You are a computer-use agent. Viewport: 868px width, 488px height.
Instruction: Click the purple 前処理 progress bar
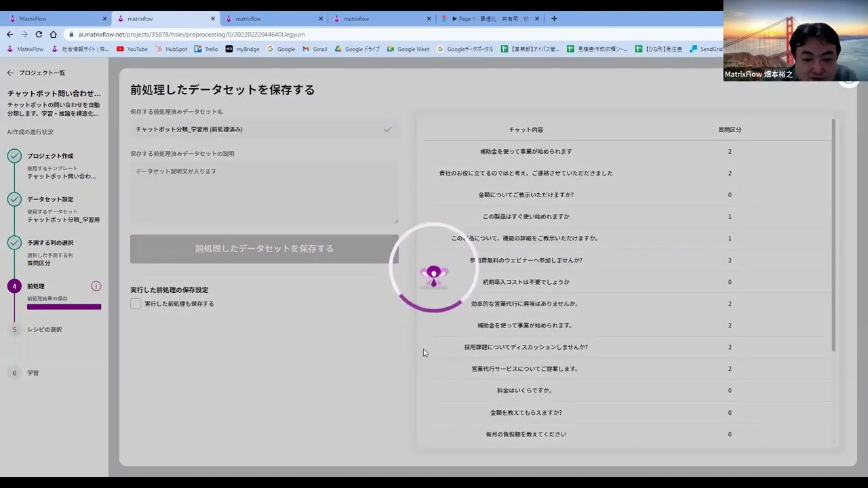pos(64,307)
